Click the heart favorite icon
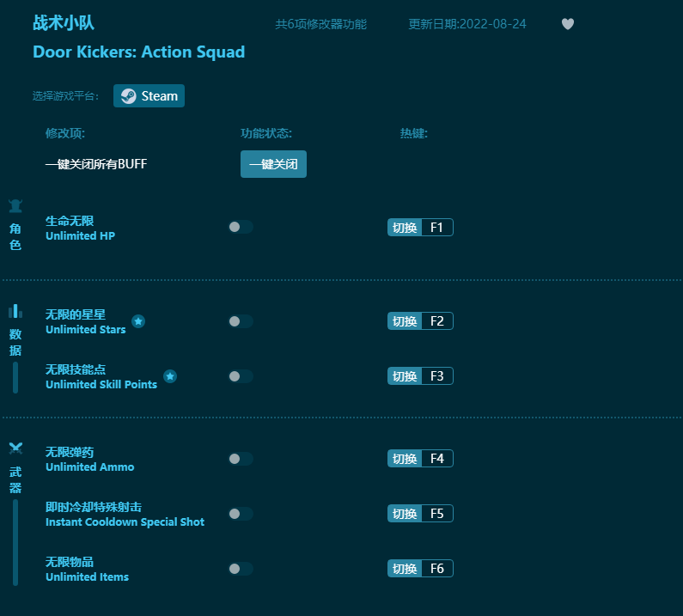The image size is (683, 616). pyautogui.click(x=568, y=24)
